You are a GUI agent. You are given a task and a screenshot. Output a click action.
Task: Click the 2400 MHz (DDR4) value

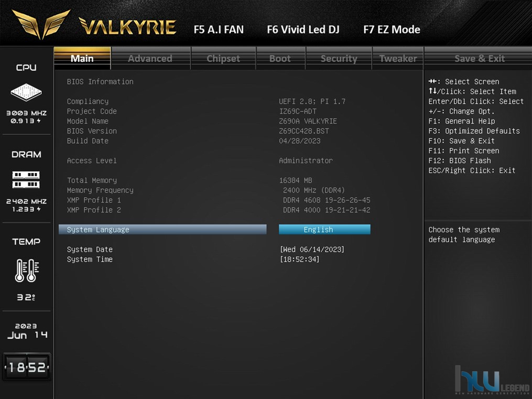point(314,190)
